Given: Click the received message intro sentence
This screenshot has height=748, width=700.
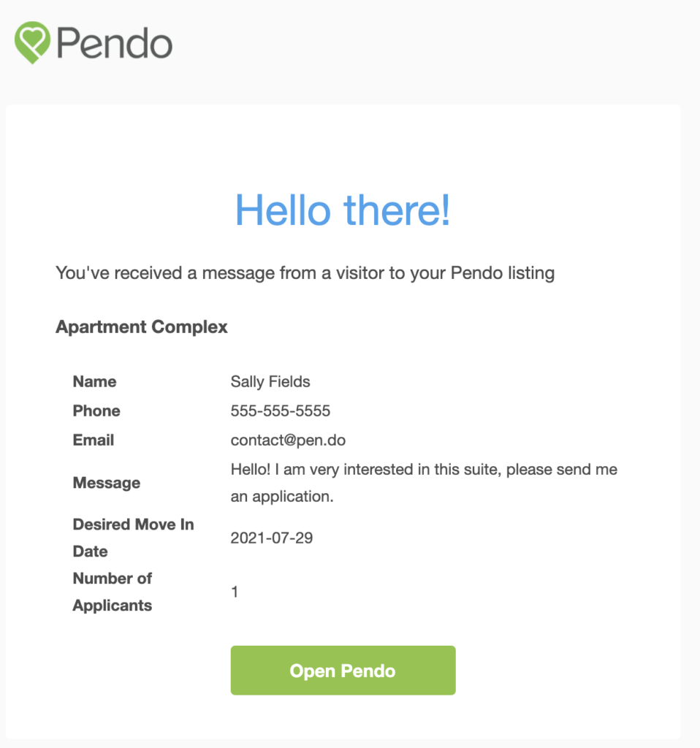Looking at the screenshot, I should click(x=305, y=273).
